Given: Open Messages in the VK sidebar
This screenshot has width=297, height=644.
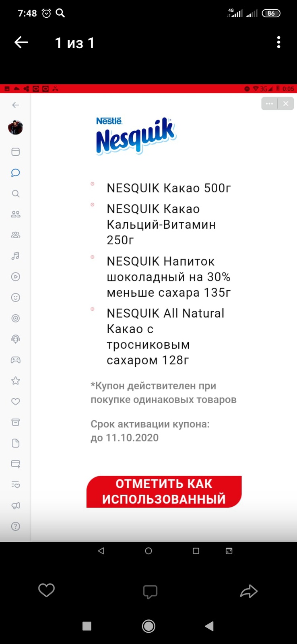Looking at the screenshot, I should coord(16,173).
